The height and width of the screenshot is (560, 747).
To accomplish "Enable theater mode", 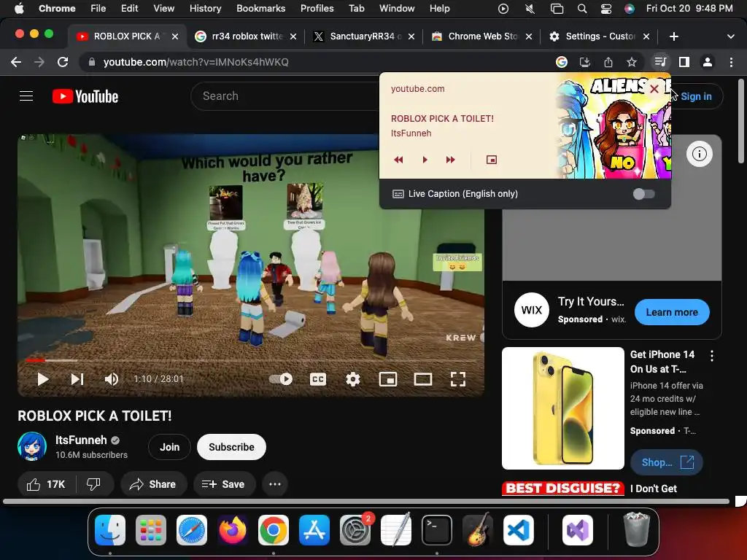I will click(x=423, y=379).
